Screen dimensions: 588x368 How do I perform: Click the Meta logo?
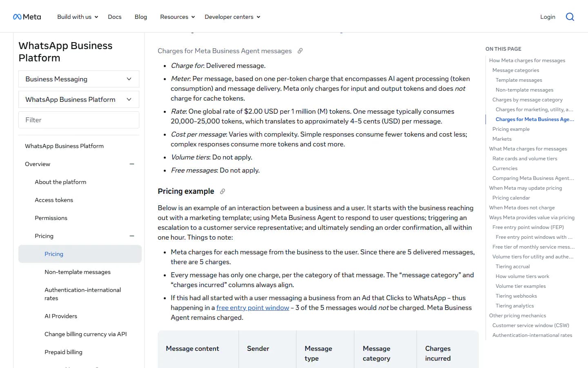[27, 17]
